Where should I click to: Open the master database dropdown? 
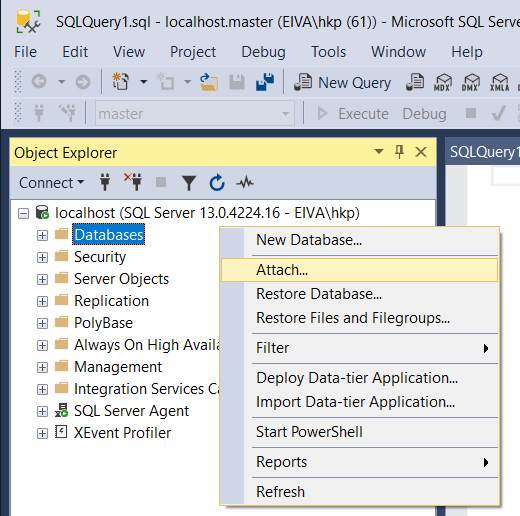(x=195, y=114)
